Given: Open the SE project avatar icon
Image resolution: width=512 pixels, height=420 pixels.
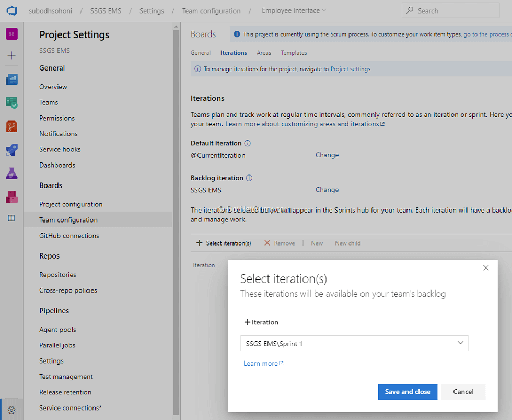Looking at the screenshot, I should coord(11,34).
